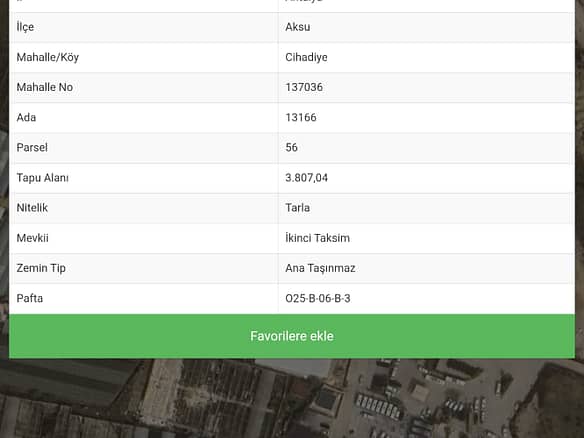This screenshot has width=584, height=438.
Task: Select the Parsel value 56
Action: click(291, 147)
